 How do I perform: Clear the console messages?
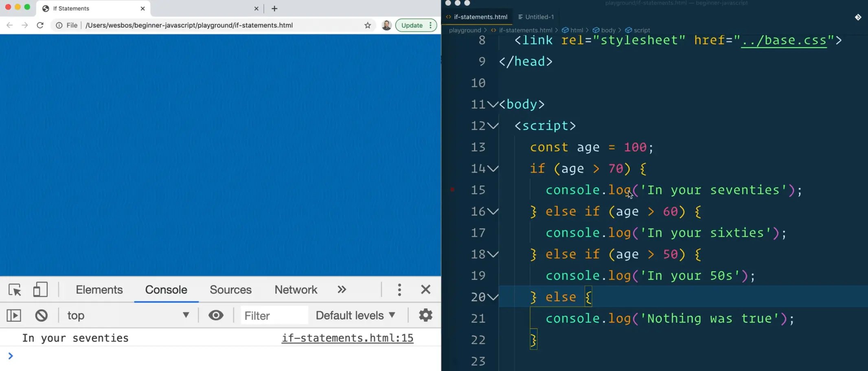[41, 315]
